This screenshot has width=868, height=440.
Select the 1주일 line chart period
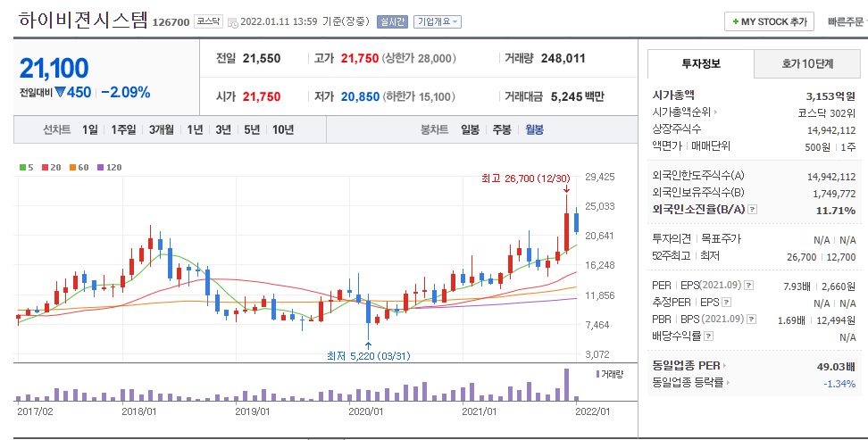[x=123, y=129]
